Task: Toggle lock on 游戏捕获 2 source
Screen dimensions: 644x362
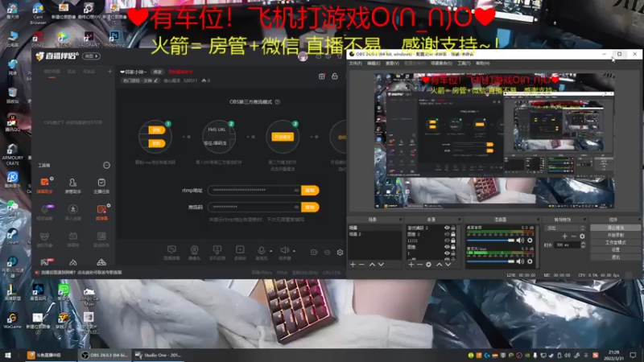Action: (453, 228)
